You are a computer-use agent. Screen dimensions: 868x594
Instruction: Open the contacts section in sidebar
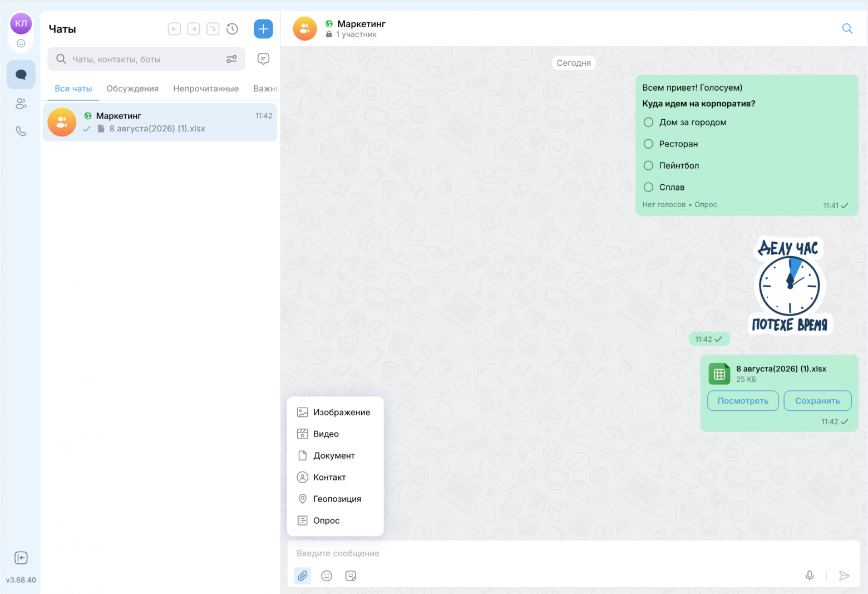pyautogui.click(x=21, y=104)
